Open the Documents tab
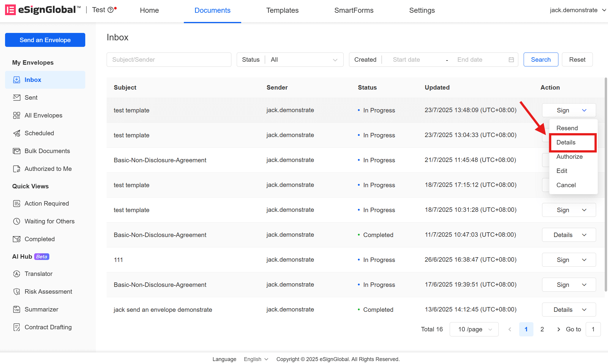 [212, 10]
